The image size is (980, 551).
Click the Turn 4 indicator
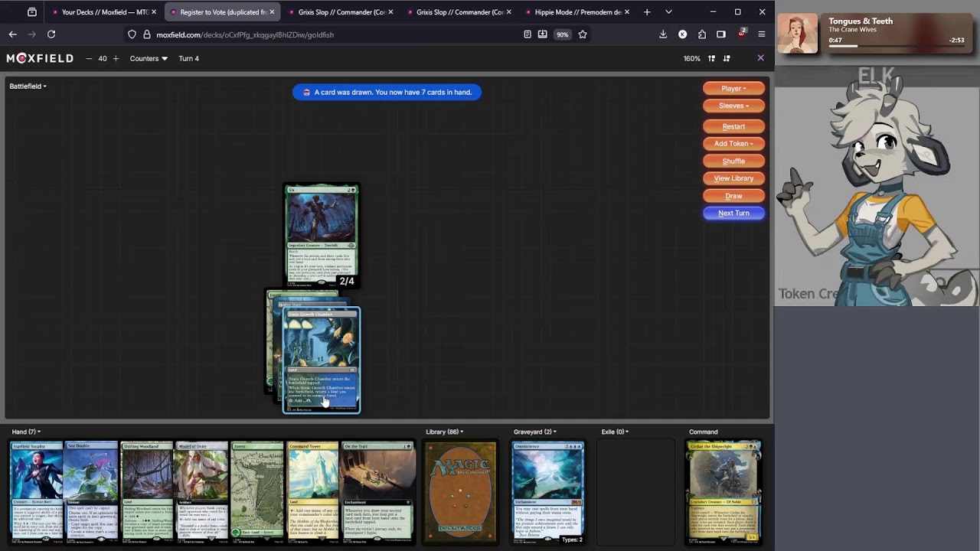(x=188, y=58)
